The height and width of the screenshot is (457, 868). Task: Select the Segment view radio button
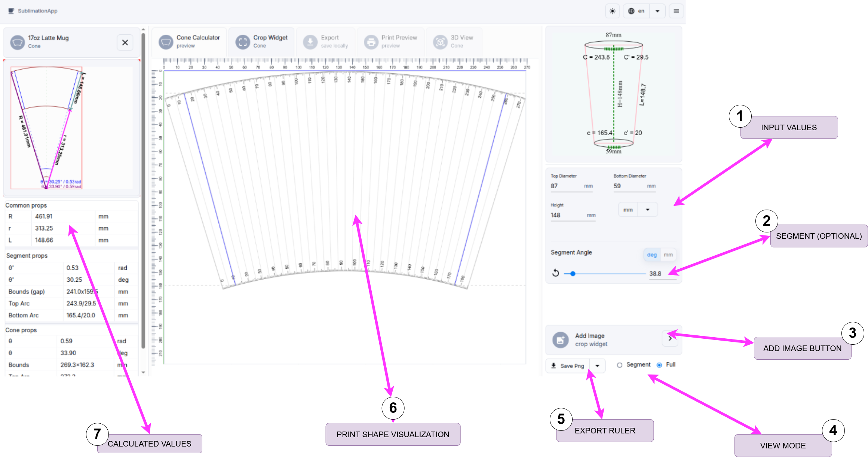(620, 365)
